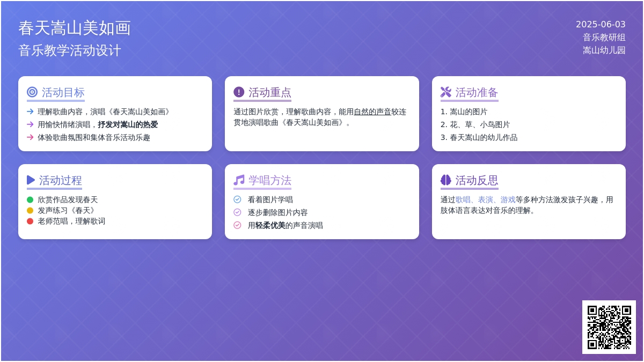The width and height of the screenshot is (644, 362).
Task: Click the 活动过程 heading
Action: click(x=61, y=180)
